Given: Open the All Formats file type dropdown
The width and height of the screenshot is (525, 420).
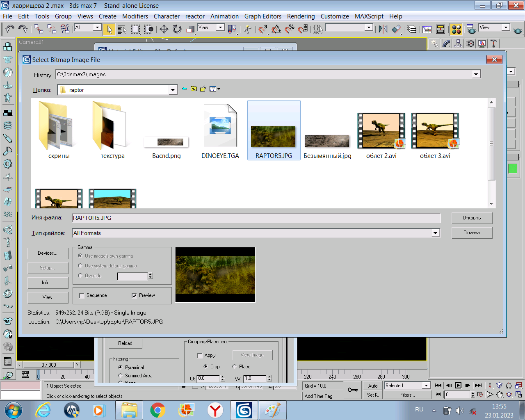Looking at the screenshot, I should (x=435, y=233).
